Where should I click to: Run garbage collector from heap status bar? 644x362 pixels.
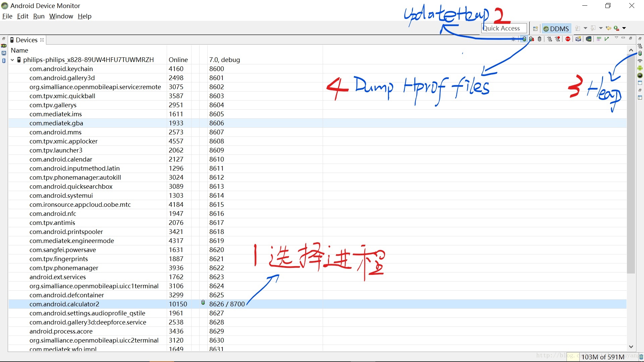tap(641, 357)
